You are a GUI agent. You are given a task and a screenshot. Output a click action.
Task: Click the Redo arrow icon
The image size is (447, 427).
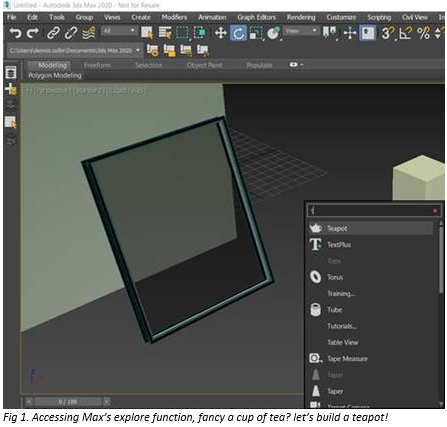[x=33, y=33]
